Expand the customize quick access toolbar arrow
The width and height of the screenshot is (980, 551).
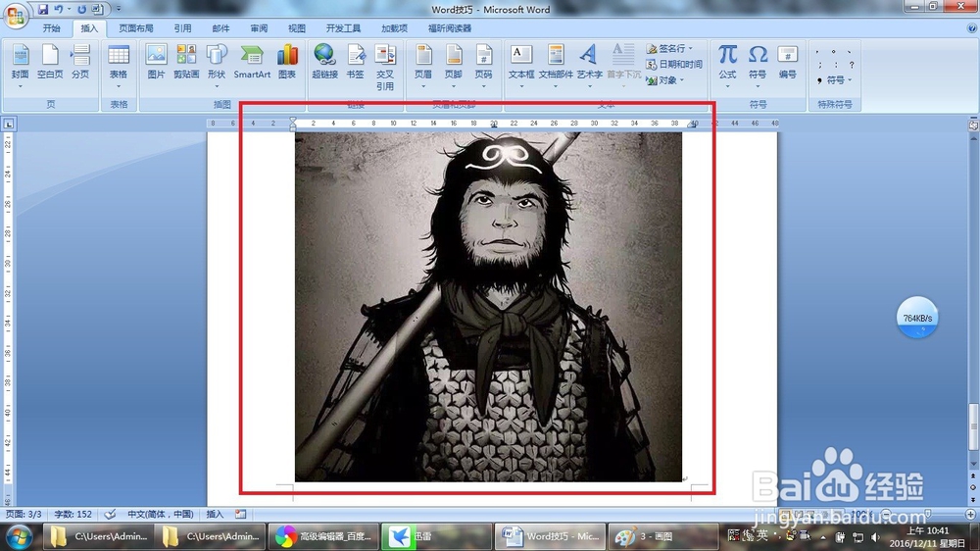pos(119,10)
